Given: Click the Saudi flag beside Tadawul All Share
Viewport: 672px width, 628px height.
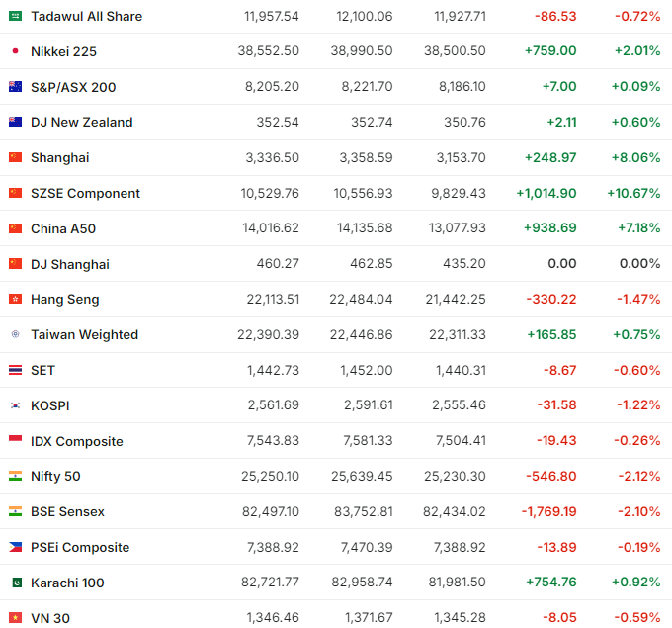Looking at the screenshot, I should pyautogui.click(x=15, y=16).
